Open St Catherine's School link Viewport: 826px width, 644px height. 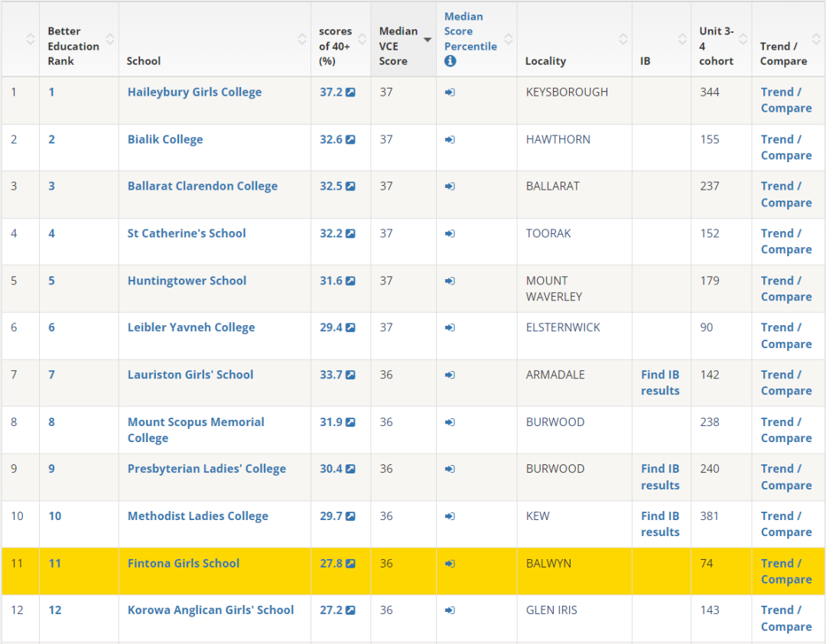coord(187,233)
